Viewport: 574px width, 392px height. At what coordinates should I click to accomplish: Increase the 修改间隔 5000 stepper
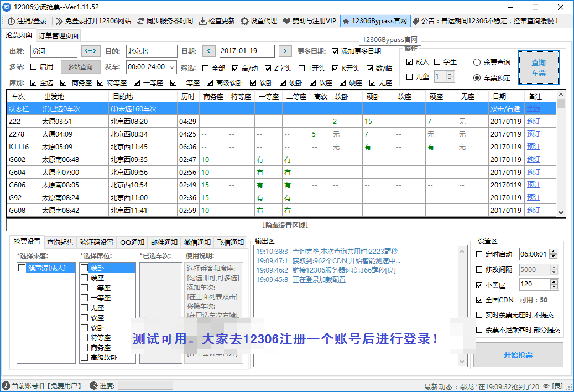(554, 267)
